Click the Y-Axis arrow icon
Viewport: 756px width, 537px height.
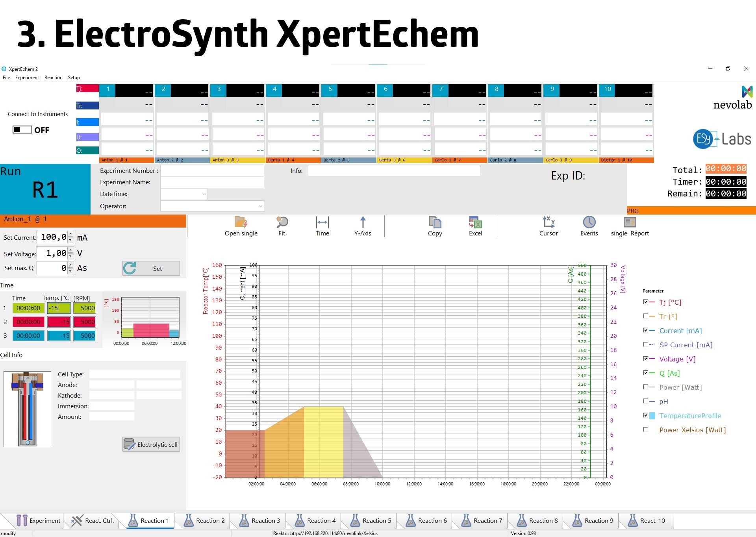pyautogui.click(x=363, y=222)
